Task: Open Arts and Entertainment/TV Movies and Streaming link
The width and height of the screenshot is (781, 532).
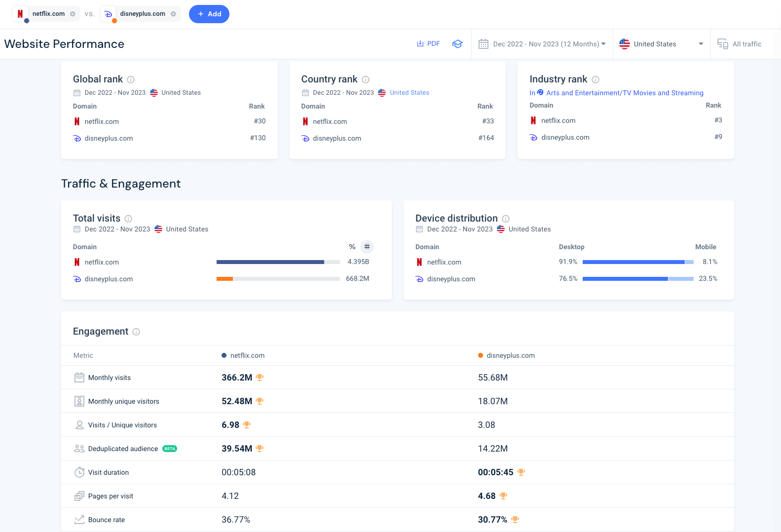Action: coord(625,93)
